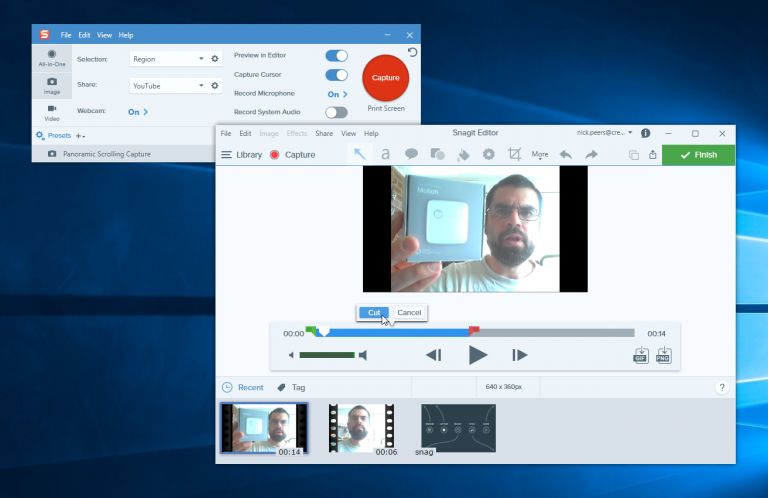768x498 pixels.
Task: Click the green Finish button
Action: tap(698, 155)
